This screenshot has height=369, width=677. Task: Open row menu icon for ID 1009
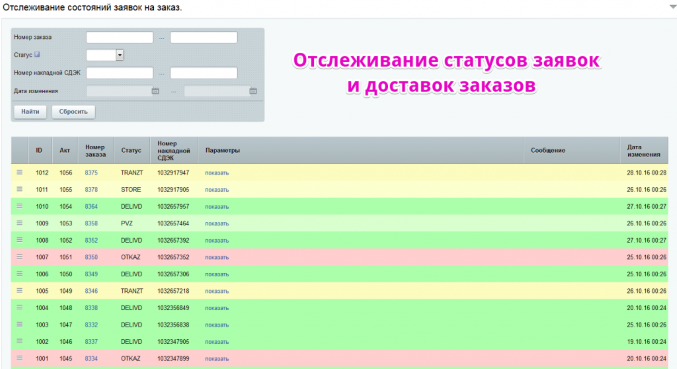coord(19,223)
